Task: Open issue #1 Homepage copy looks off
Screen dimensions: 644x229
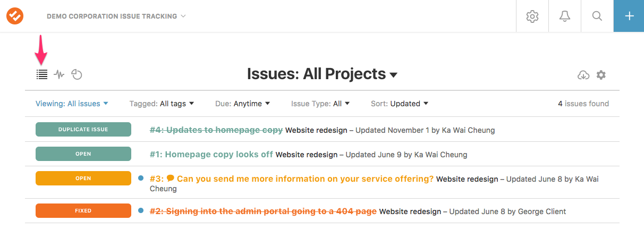Action: pos(211,155)
